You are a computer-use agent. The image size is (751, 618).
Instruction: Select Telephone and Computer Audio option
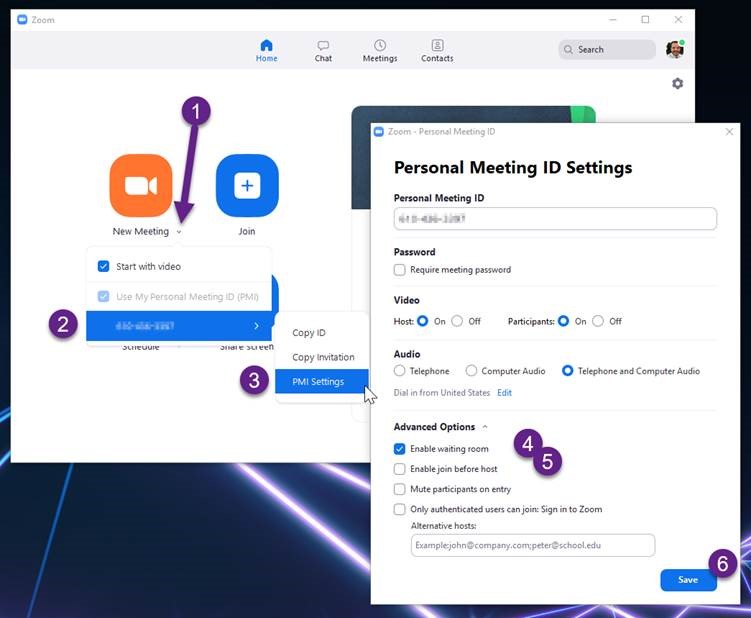tap(568, 371)
